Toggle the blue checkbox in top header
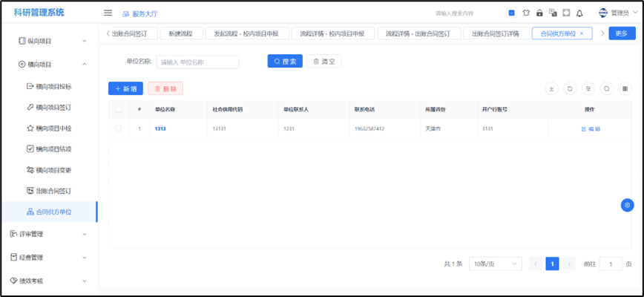Screen dimensions: 644x297 [x=512, y=13]
